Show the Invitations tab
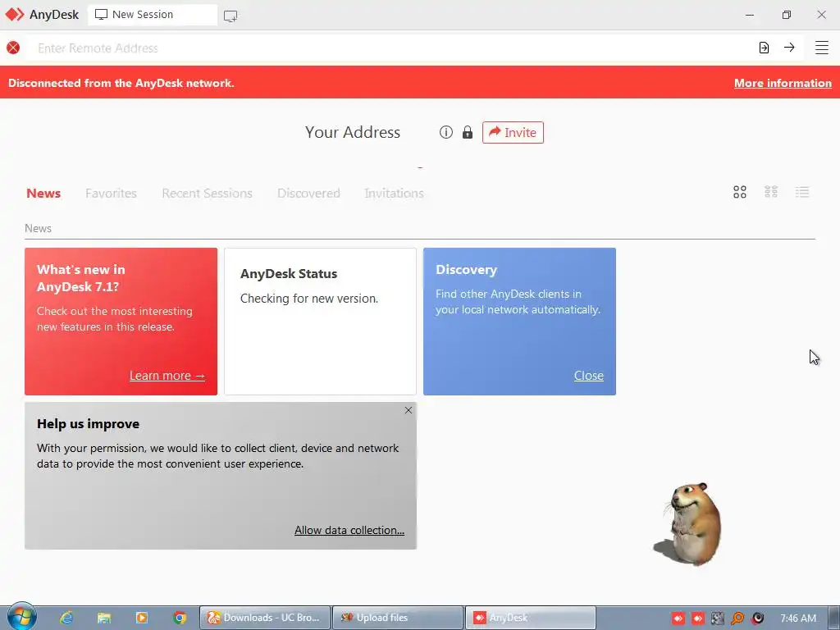 point(394,194)
